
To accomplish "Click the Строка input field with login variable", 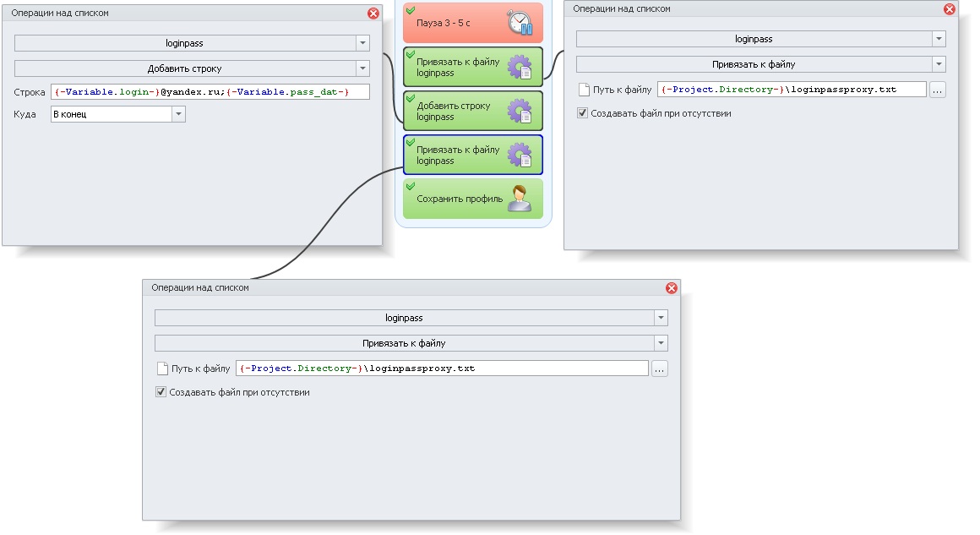I will tap(210, 92).
